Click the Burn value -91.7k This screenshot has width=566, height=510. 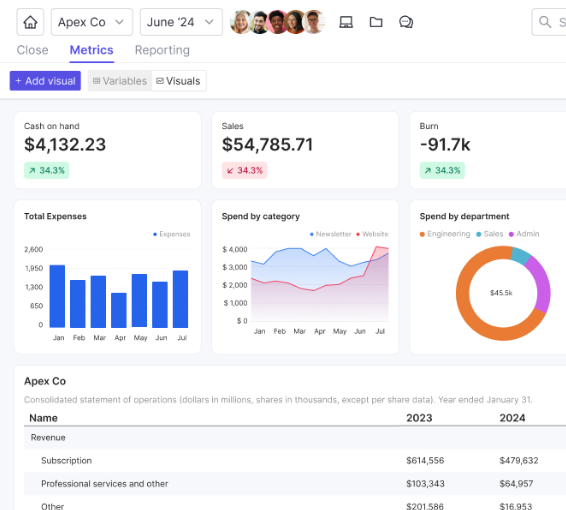tap(445, 144)
